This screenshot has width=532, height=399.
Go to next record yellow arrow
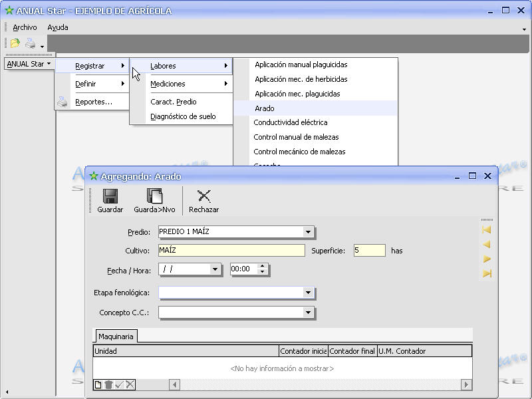tap(487, 259)
